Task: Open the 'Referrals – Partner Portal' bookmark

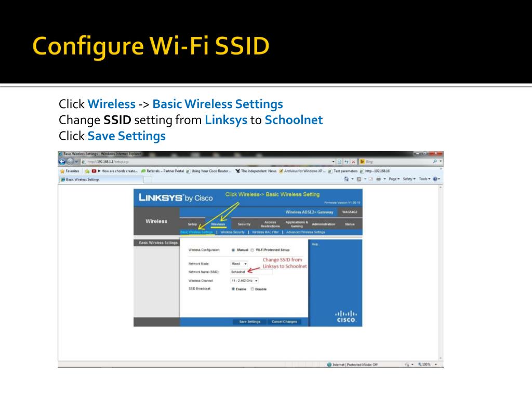Action: (x=163, y=171)
